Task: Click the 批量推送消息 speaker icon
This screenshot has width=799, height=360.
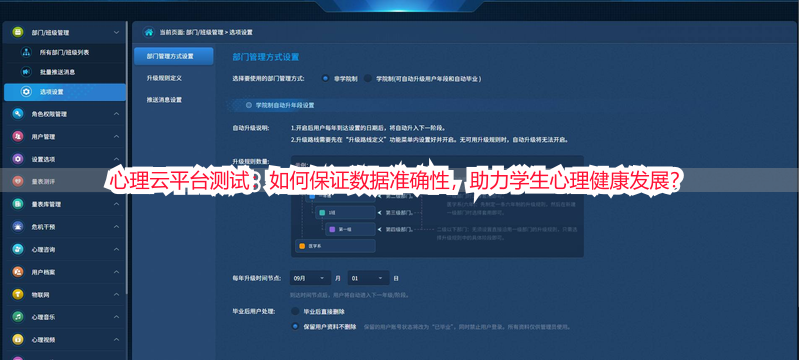Action: pyautogui.click(x=25, y=72)
